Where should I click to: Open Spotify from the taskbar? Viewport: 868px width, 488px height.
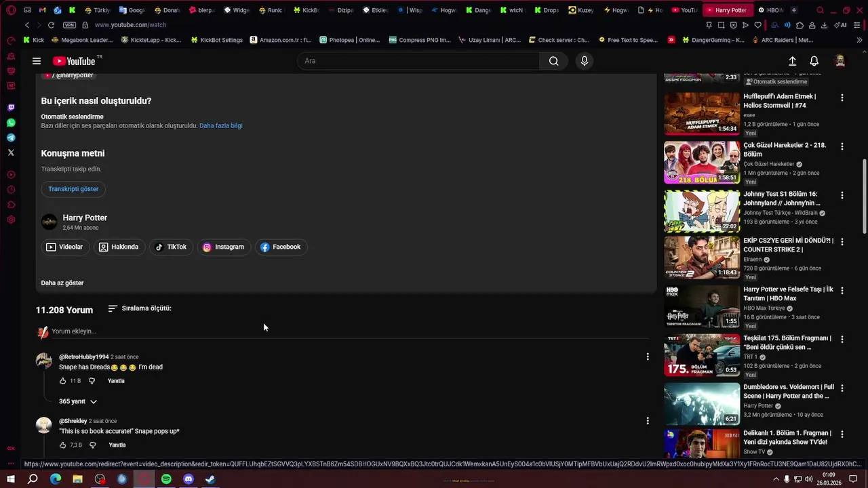(166, 479)
